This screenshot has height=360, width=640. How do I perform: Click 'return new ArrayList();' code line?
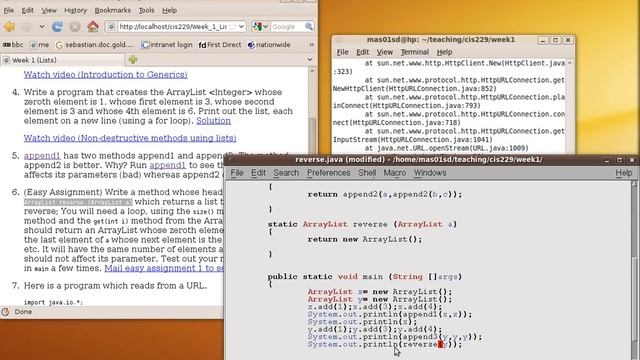click(365, 240)
